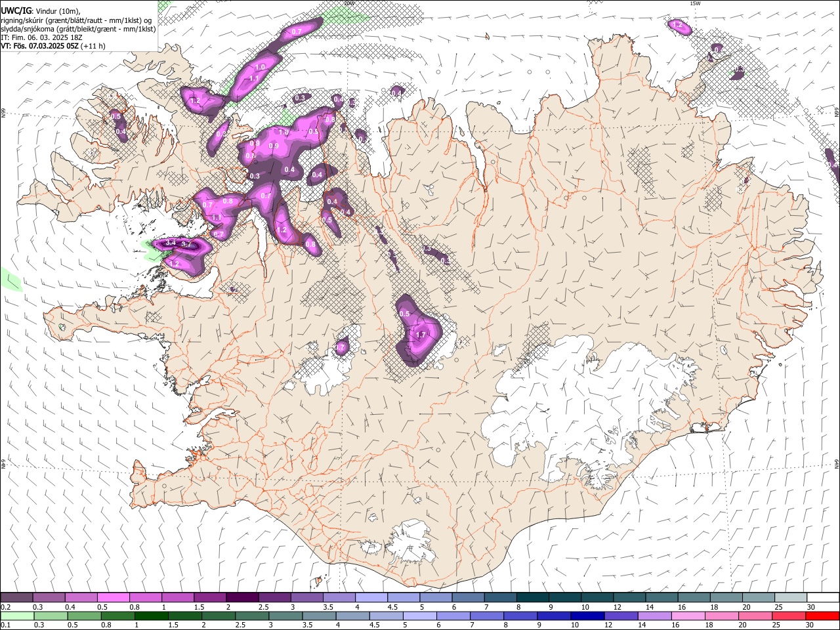Viewport: 840px width, 630px height.
Task: Click the 'VT: Fös. 07.03.2025 05Z' valid time
Action: coord(41,46)
